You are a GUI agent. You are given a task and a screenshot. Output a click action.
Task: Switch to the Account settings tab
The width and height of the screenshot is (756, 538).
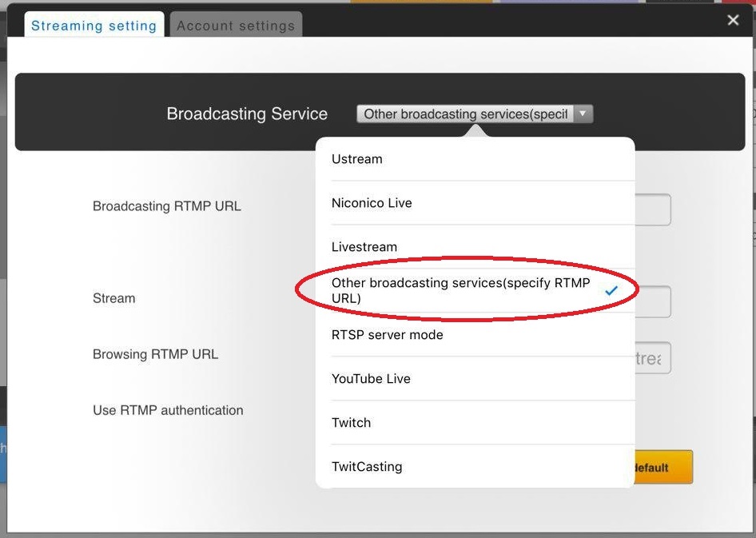pos(236,25)
